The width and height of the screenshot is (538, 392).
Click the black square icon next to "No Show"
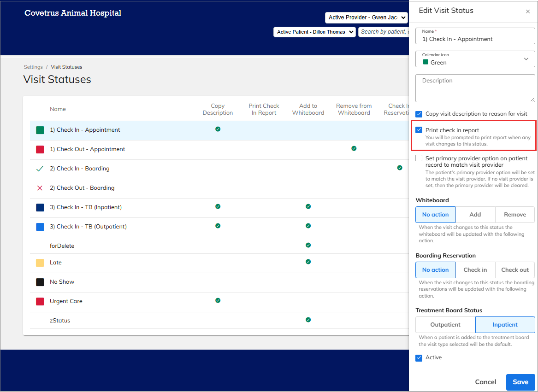click(x=40, y=282)
